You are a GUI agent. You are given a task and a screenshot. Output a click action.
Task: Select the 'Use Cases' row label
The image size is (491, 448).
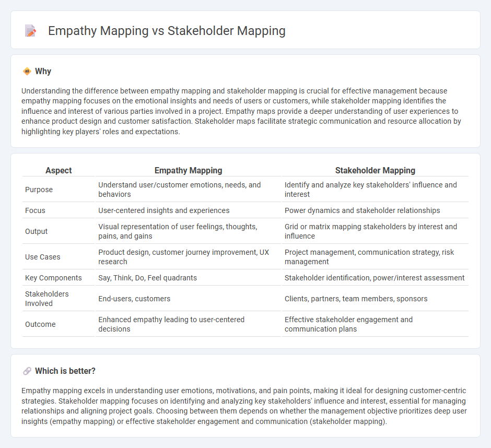pos(43,257)
